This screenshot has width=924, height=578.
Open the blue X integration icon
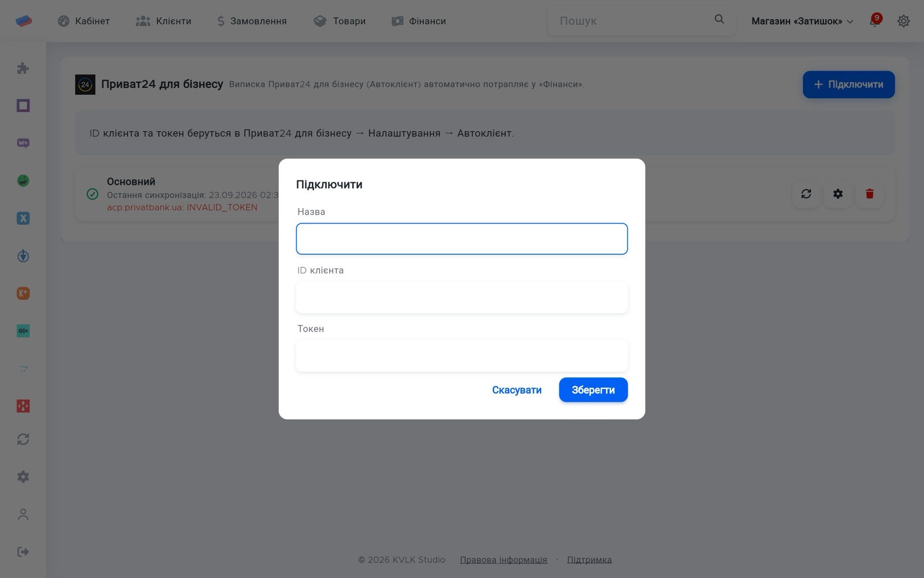click(x=23, y=218)
